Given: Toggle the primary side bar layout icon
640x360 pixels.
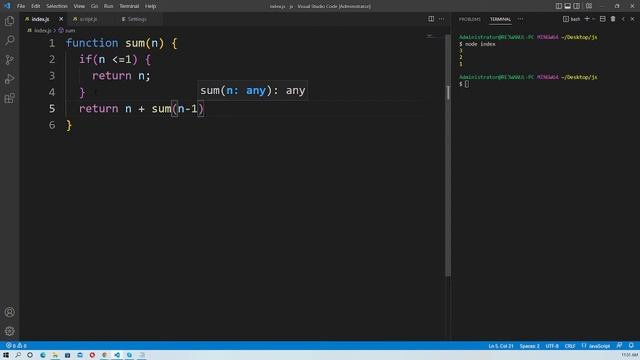Looking at the screenshot, I should (x=559, y=6).
